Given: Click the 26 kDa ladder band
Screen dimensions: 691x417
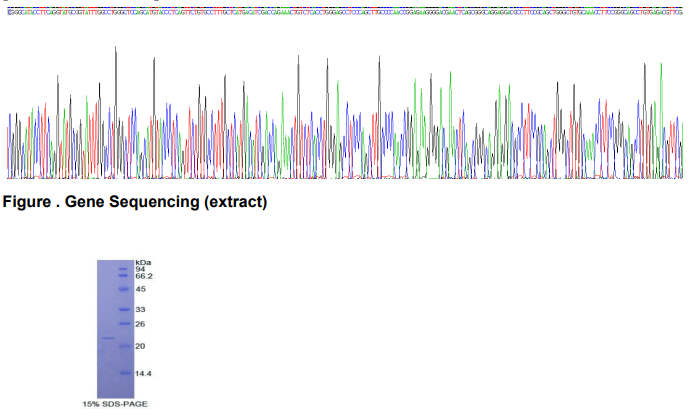Looking at the screenshot, I should [124, 323].
